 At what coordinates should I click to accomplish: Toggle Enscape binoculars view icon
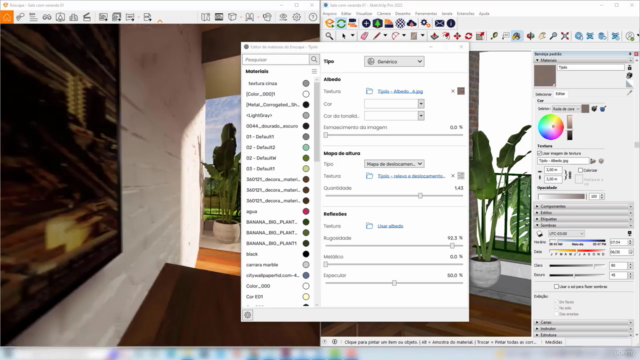tap(47, 17)
